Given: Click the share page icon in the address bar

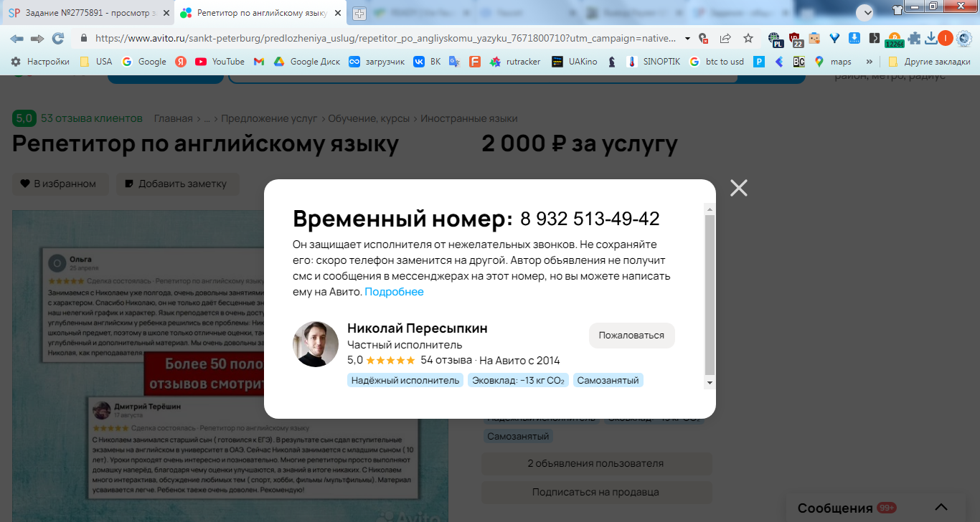Looking at the screenshot, I should 725,38.
